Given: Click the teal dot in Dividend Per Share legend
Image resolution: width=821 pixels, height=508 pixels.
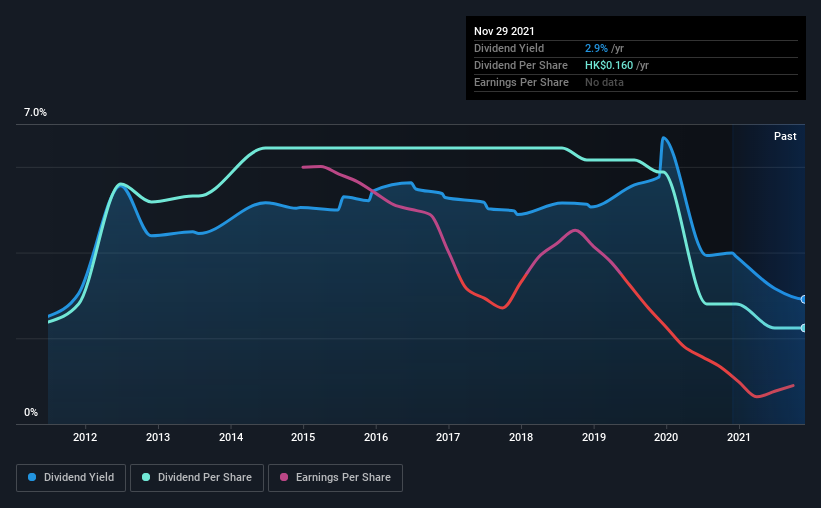Looking at the screenshot, I should (x=146, y=478).
